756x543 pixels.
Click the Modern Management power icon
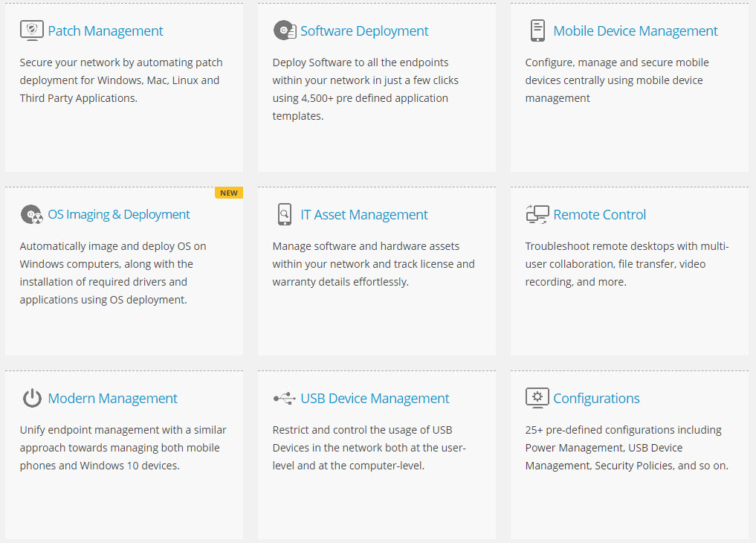pyautogui.click(x=32, y=399)
